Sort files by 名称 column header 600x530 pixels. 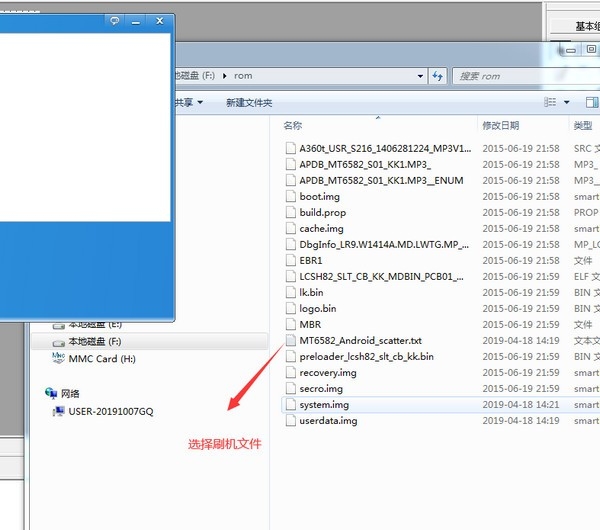point(292,126)
